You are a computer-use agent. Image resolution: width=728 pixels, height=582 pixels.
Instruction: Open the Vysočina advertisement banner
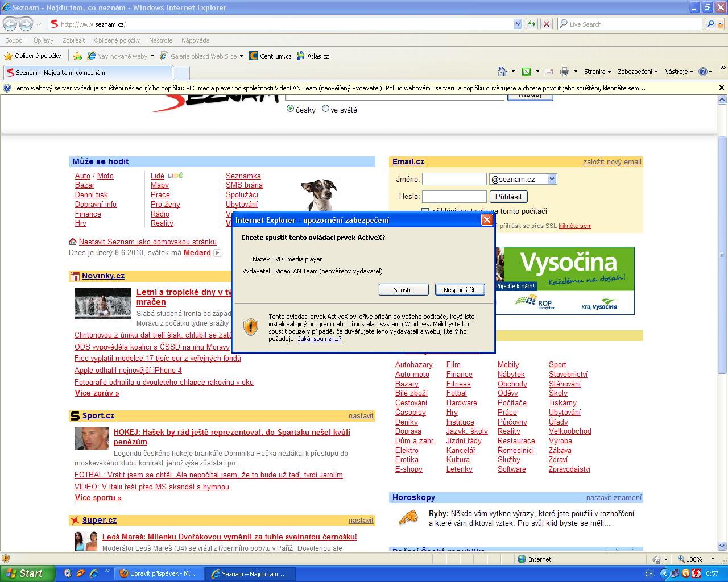pyautogui.click(x=564, y=281)
